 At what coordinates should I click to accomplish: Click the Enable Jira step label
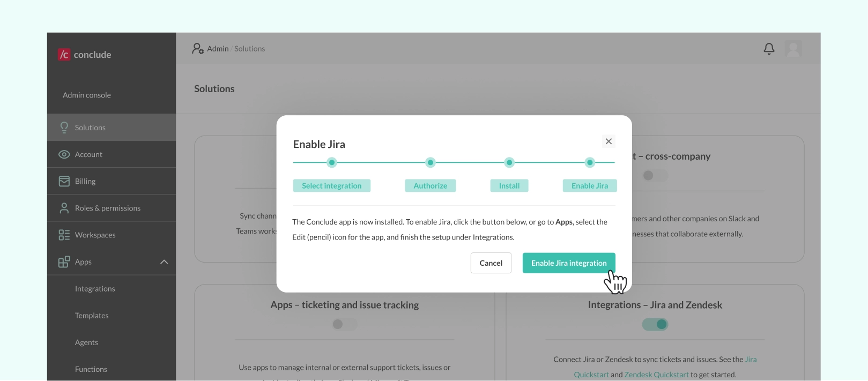[590, 185]
